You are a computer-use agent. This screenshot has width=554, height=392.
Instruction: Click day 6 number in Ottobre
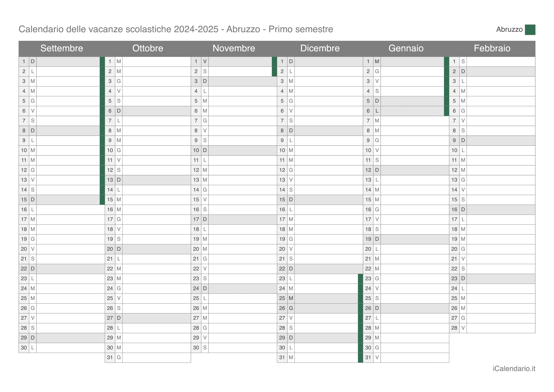click(x=110, y=111)
